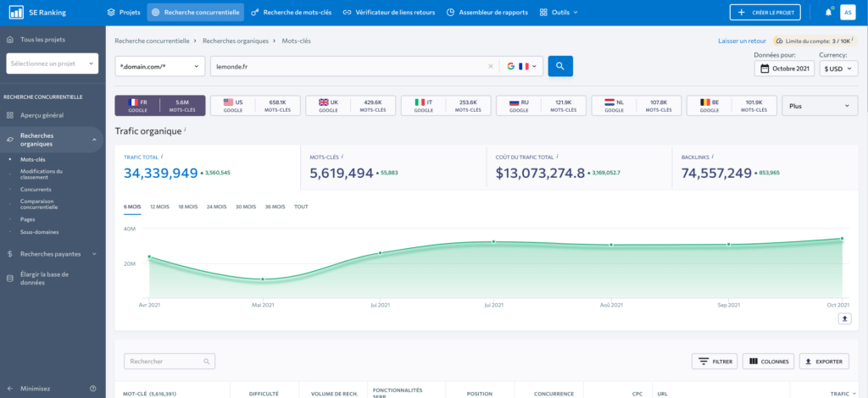Click CRÉER LE PROJET button
The width and height of the screenshot is (868, 398).
(x=765, y=12)
